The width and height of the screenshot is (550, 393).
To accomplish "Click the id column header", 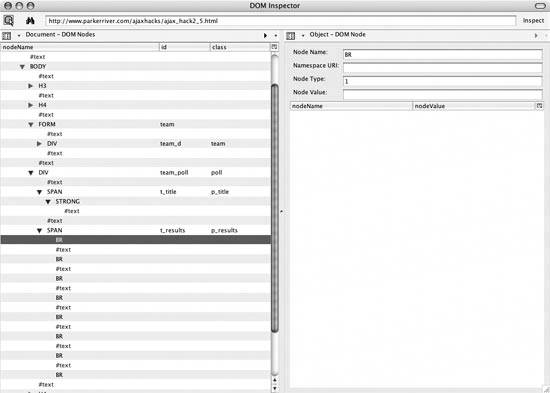I will tap(185, 47).
